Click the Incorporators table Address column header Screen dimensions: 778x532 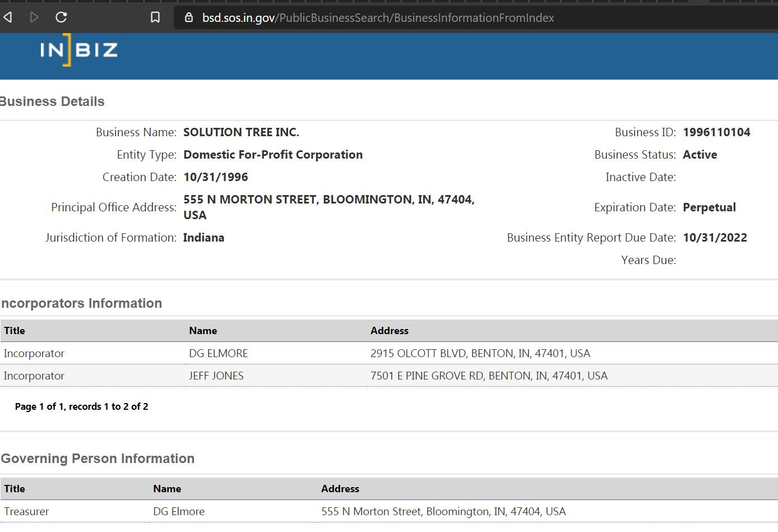point(390,331)
